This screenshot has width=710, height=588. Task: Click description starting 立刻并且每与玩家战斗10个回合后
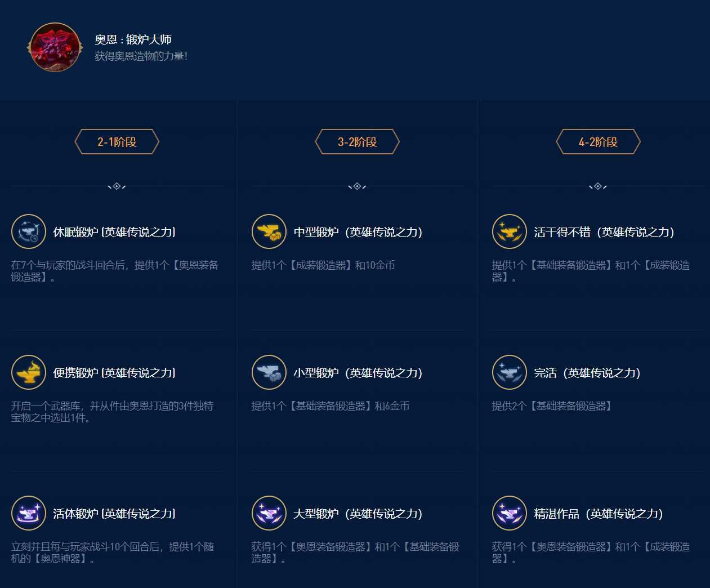coord(113,553)
